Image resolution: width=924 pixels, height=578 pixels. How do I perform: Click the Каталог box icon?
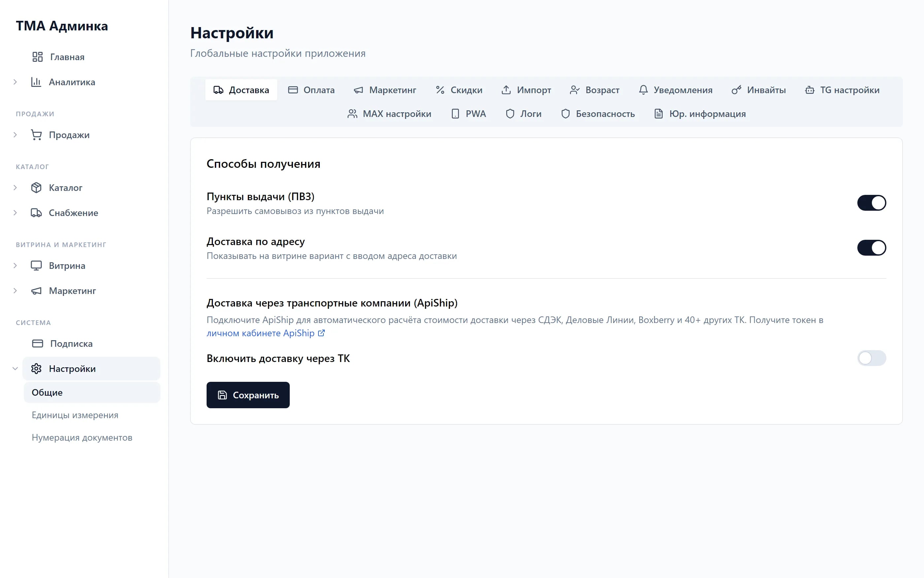pos(36,188)
